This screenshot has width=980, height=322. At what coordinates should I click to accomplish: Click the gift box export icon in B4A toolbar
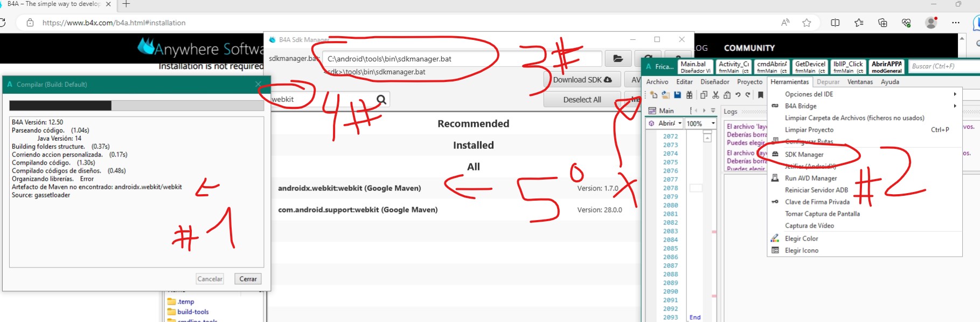point(689,95)
